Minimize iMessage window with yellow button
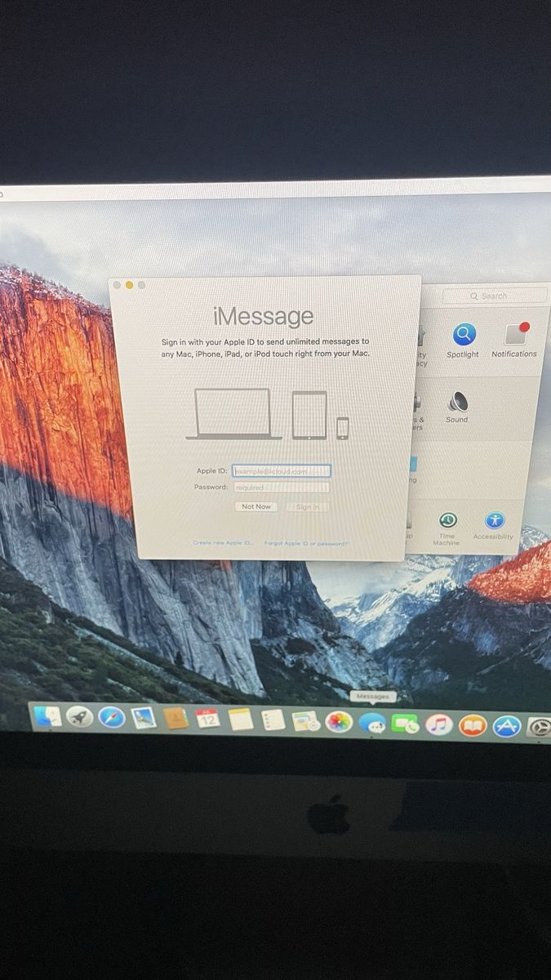Screen dimensions: 551x980 129,285
